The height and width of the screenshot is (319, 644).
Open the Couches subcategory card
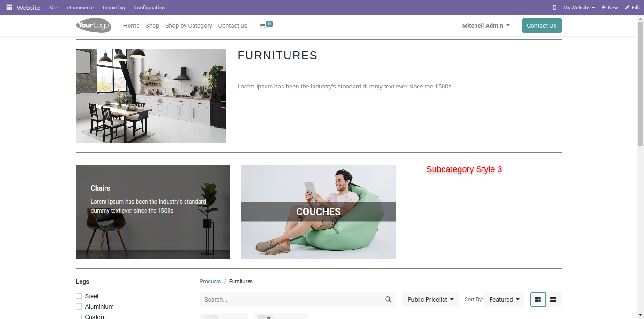point(319,212)
